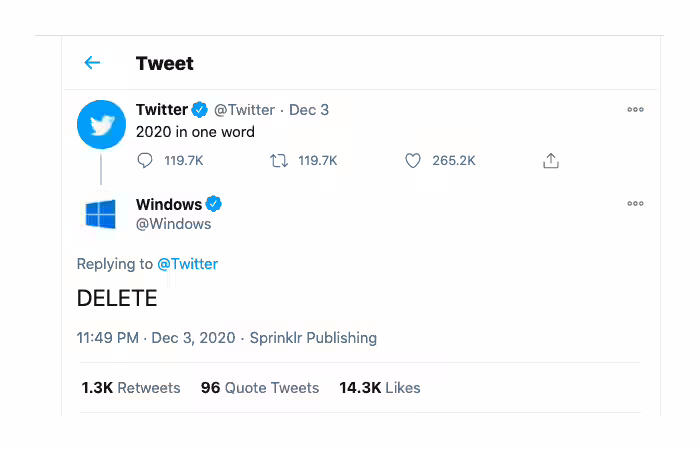Click the Windows account display name

(x=169, y=204)
